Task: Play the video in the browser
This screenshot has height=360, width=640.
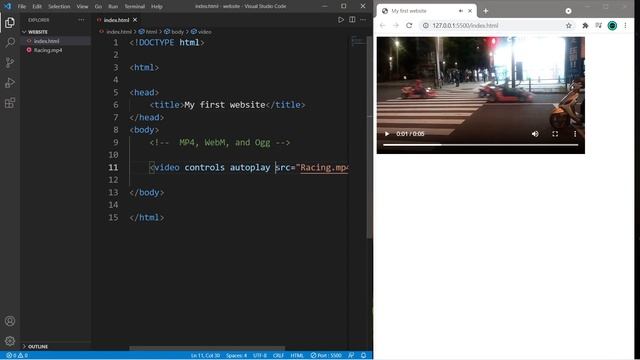Action: [x=387, y=134]
